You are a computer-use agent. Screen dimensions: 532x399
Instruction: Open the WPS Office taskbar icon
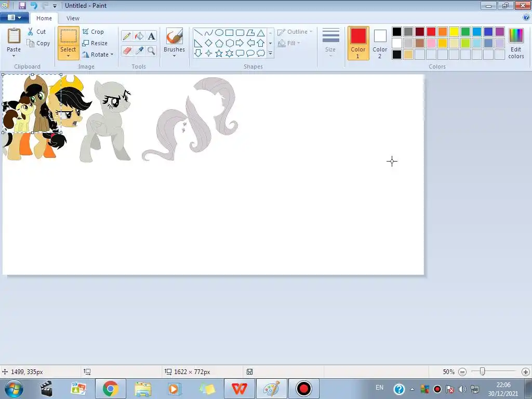(239, 389)
